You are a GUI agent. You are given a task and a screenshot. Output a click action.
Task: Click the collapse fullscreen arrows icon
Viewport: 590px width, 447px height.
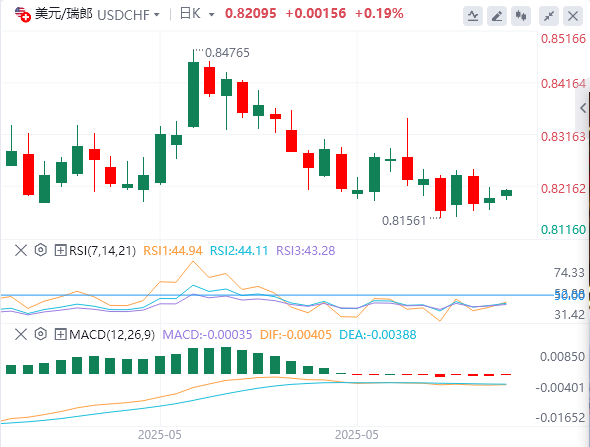pyautogui.click(x=549, y=16)
